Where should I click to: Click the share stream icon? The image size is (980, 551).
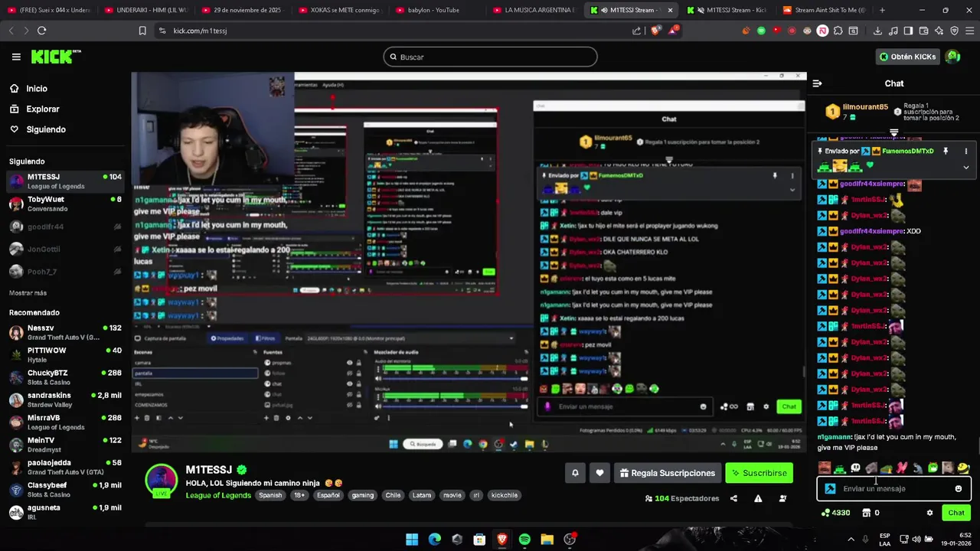pos(733,498)
